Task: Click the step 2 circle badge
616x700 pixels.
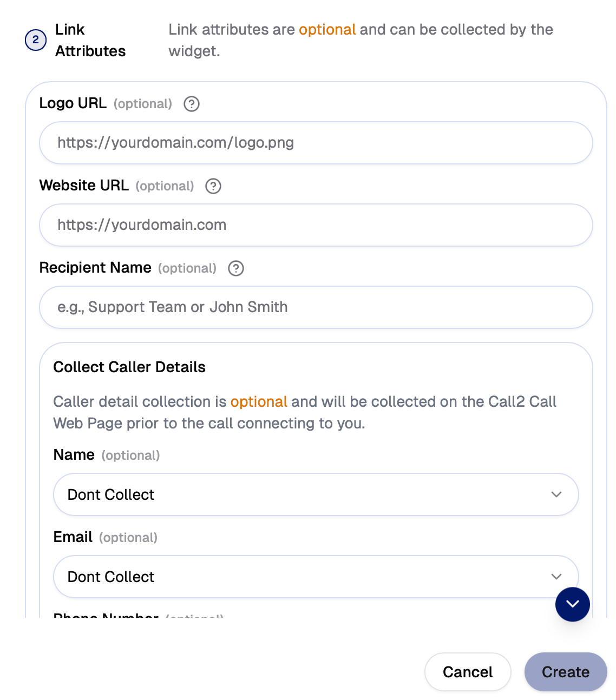Action: click(36, 40)
